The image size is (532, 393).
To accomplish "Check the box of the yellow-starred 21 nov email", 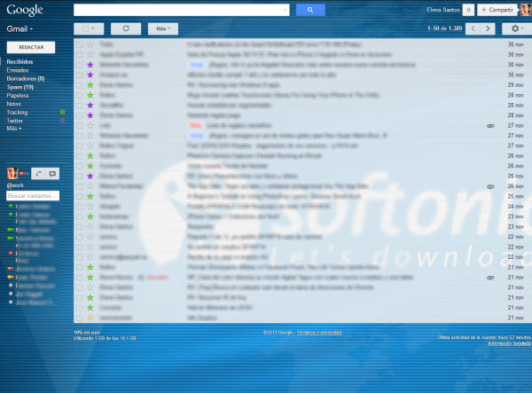I will point(80,318).
